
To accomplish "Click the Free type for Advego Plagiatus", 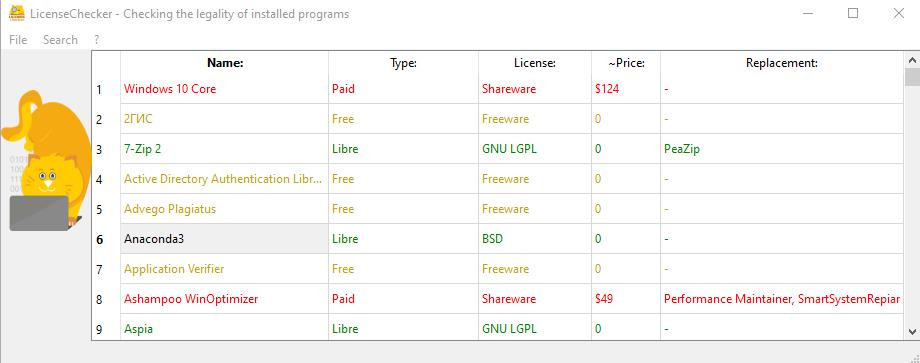I will click(403, 209).
